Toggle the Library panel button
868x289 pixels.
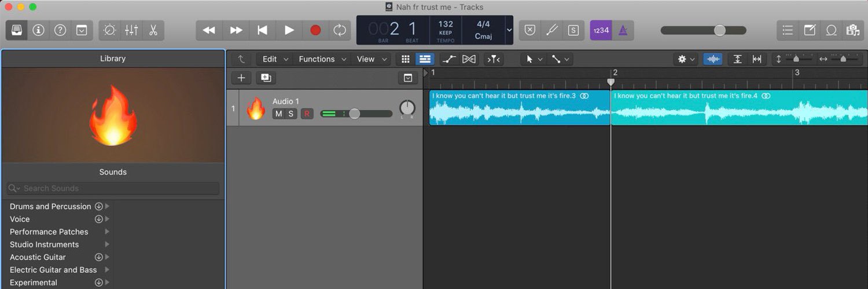(x=17, y=30)
